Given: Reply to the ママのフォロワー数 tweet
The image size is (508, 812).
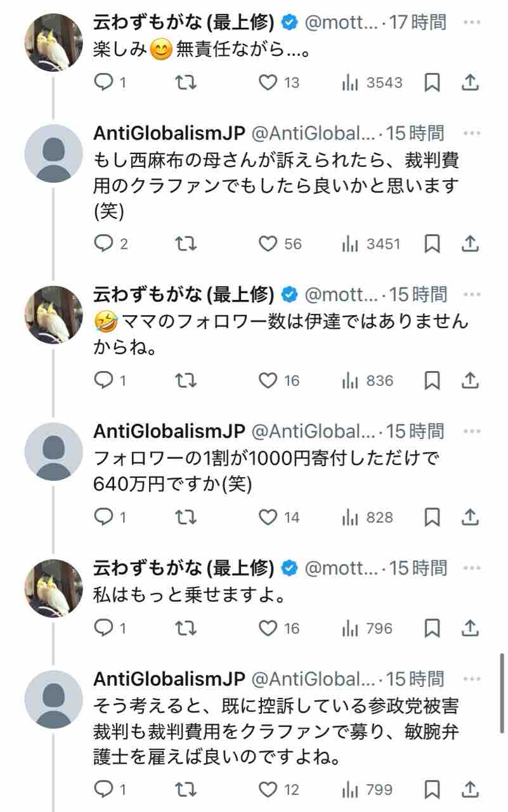Looking at the screenshot, I should coord(103,381).
